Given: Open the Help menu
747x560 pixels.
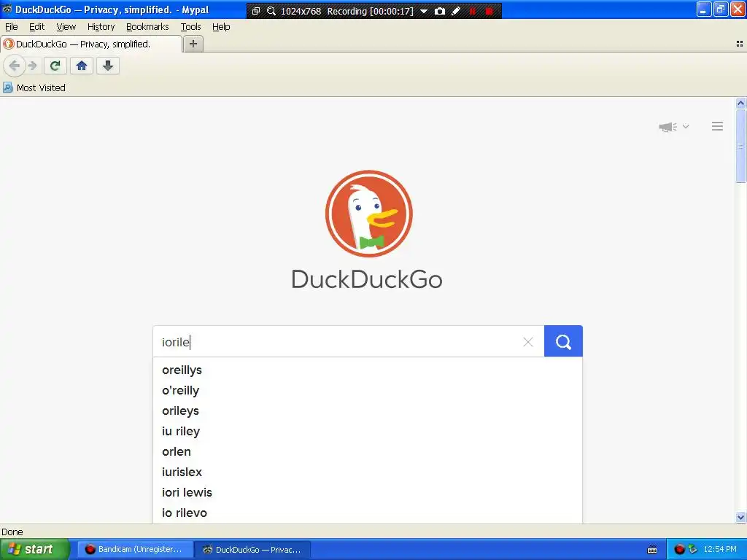Looking at the screenshot, I should click(221, 27).
